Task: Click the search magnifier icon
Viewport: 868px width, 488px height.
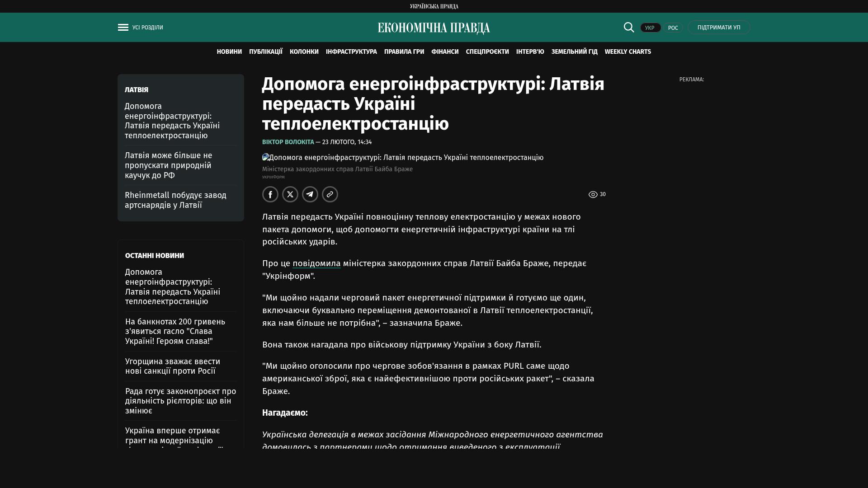Action: point(629,27)
